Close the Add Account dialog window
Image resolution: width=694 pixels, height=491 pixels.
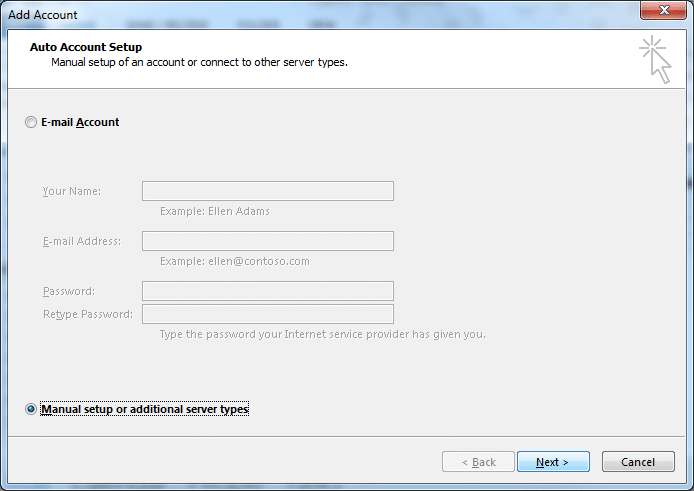[x=663, y=10]
